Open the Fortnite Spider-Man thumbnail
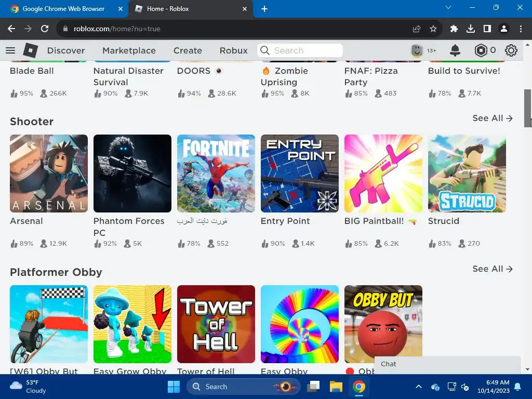The image size is (532, 399). [x=216, y=174]
